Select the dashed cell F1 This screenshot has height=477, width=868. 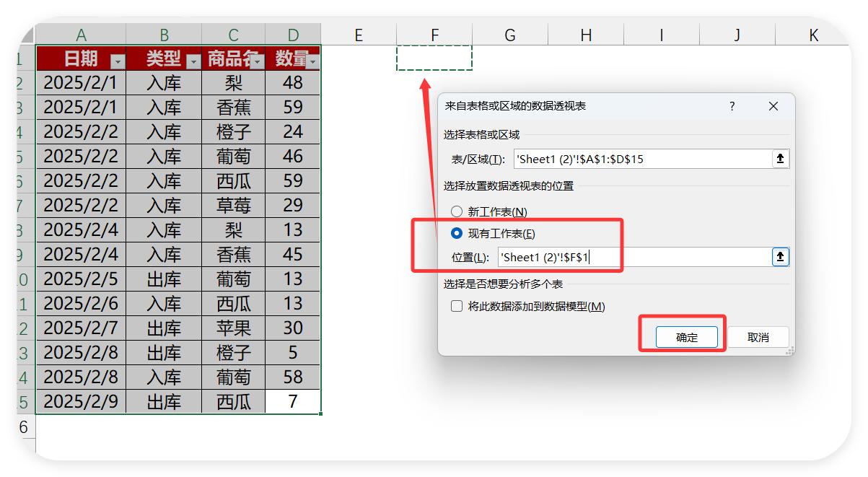click(434, 58)
